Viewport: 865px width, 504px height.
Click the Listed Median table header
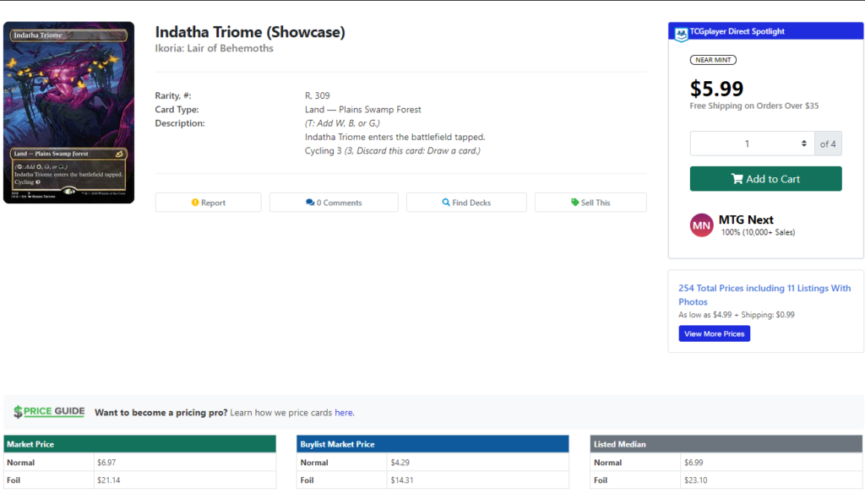coord(726,444)
